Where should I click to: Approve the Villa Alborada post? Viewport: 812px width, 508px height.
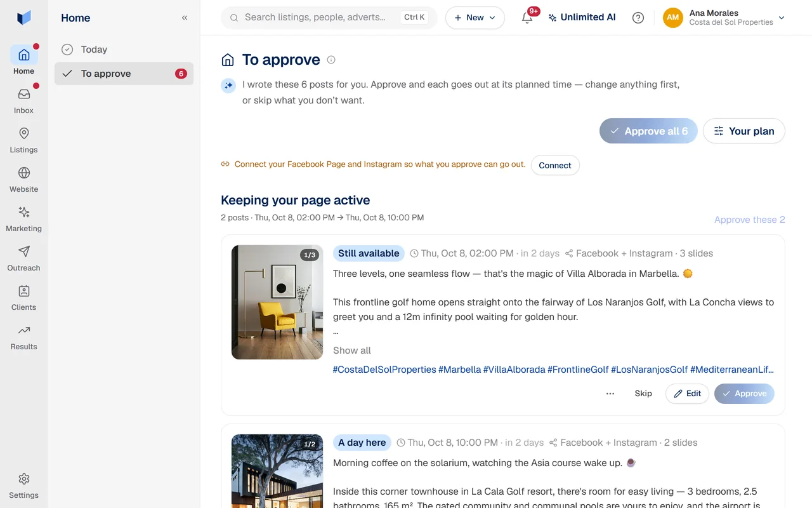(744, 394)
